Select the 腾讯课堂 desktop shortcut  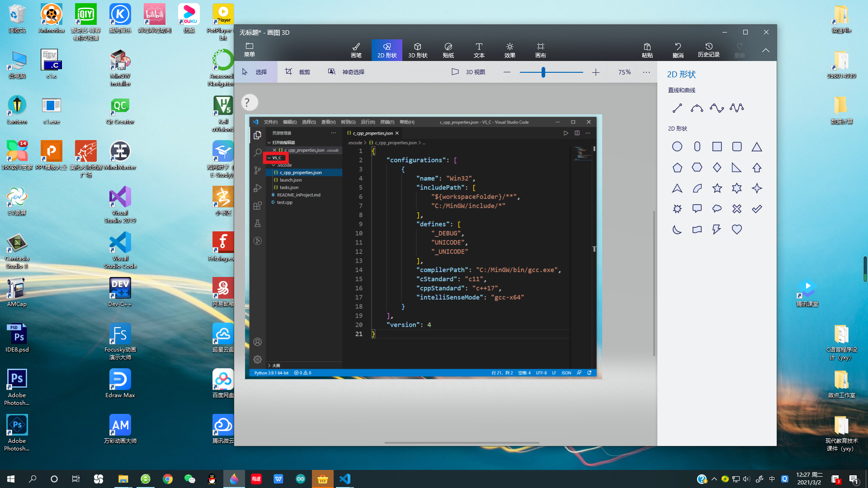click(807, 293)
